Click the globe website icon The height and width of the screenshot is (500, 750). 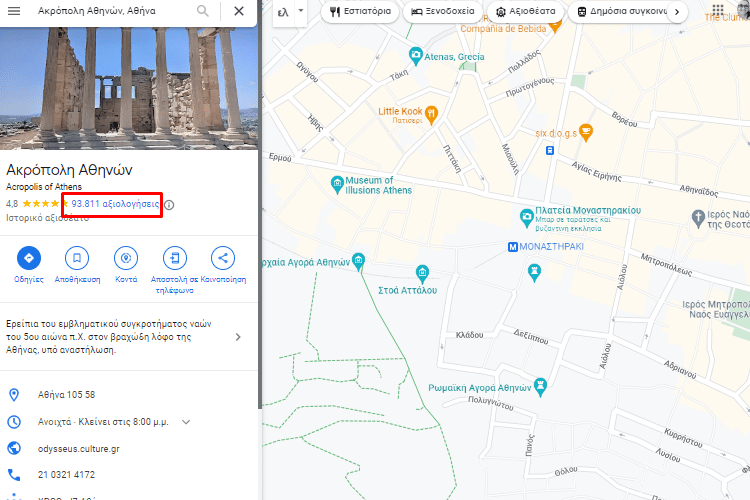tap(14, 448)
